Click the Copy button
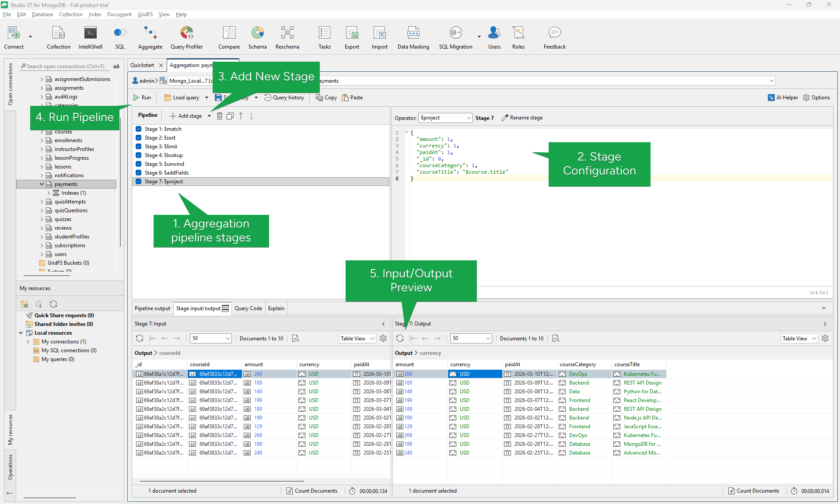The width and height of the screenshot is (840, 504). (x=326, y=98)
